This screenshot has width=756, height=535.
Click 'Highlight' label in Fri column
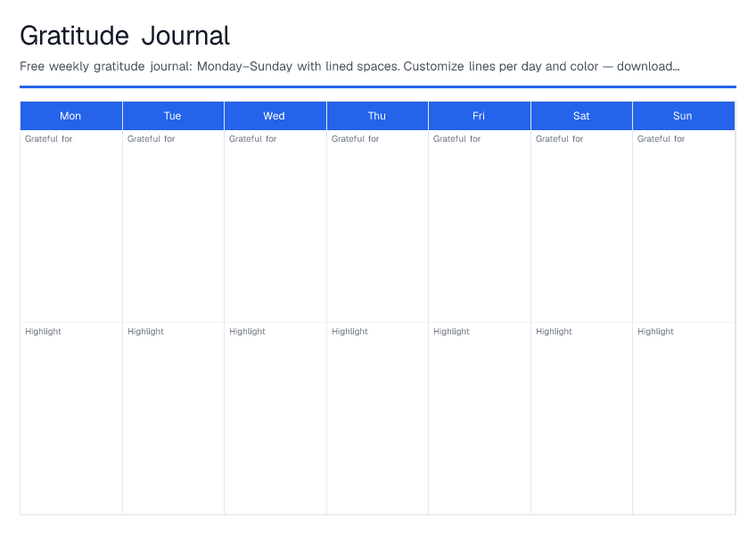(452, 332)
